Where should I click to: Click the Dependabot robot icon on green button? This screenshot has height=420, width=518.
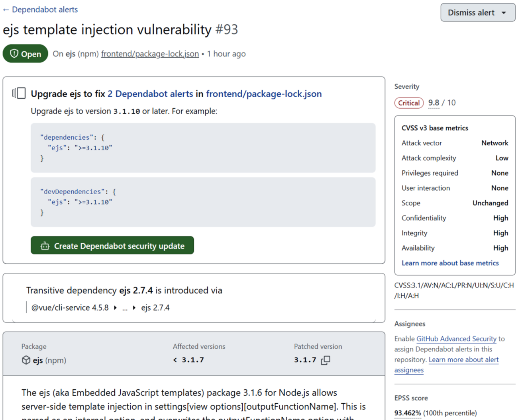[x=45, y=246]
